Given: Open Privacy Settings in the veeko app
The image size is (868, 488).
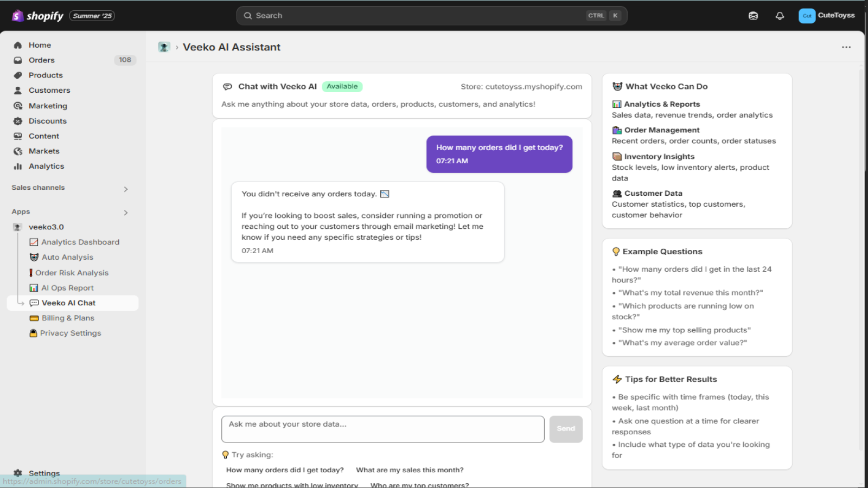Looking at the screenshot, I should (71, 333).
